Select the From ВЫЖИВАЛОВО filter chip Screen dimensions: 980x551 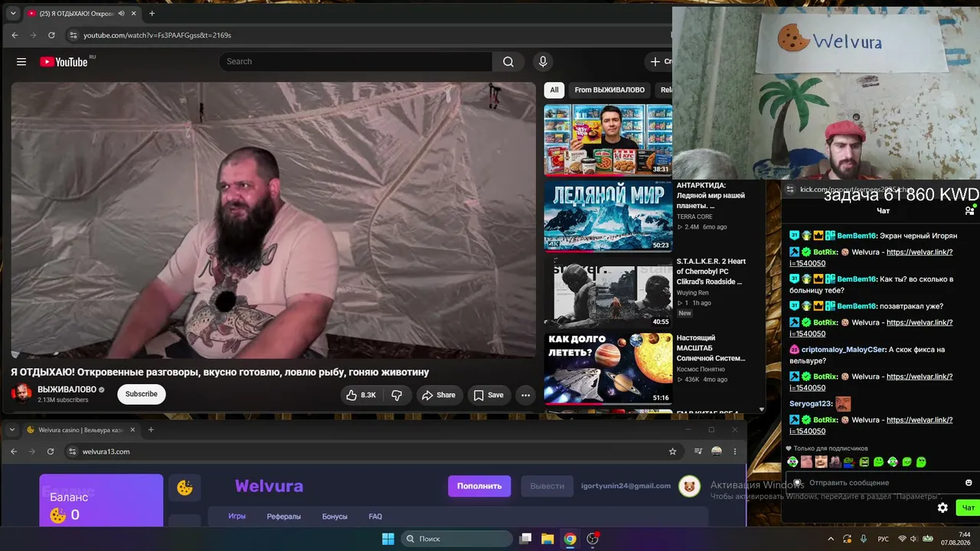pyautogui.click(x=609, y=90)
